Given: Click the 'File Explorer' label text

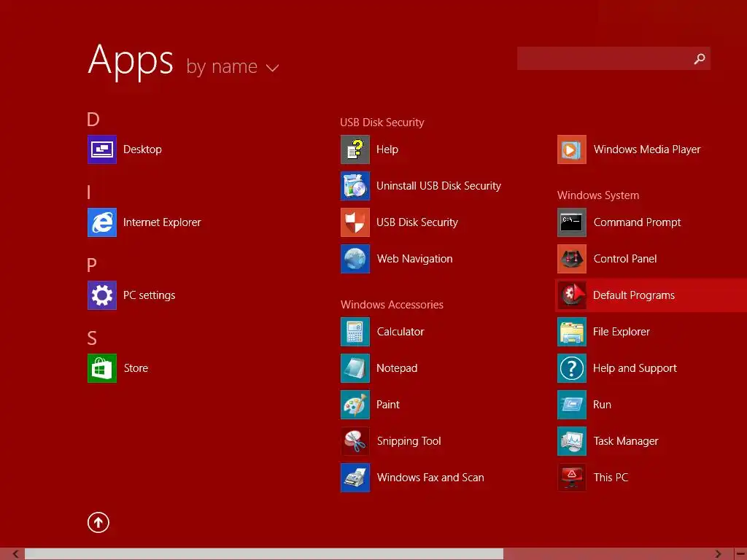Looking at the screenshot, I should coord(622,332).
